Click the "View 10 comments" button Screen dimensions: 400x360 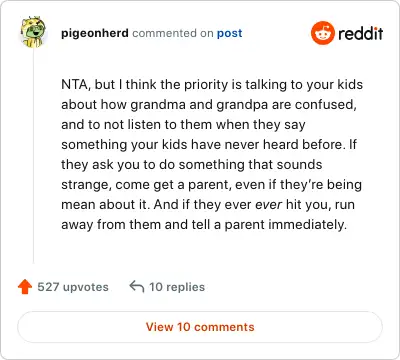[200, 327]
